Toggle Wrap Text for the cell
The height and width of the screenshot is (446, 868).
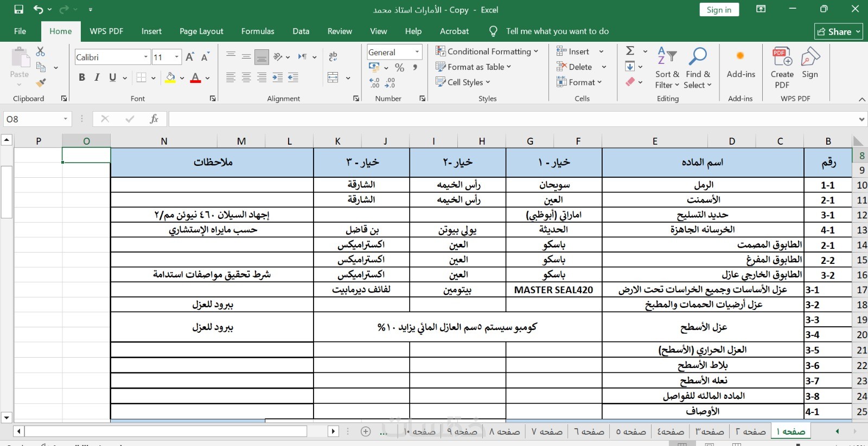pos(333,56)
